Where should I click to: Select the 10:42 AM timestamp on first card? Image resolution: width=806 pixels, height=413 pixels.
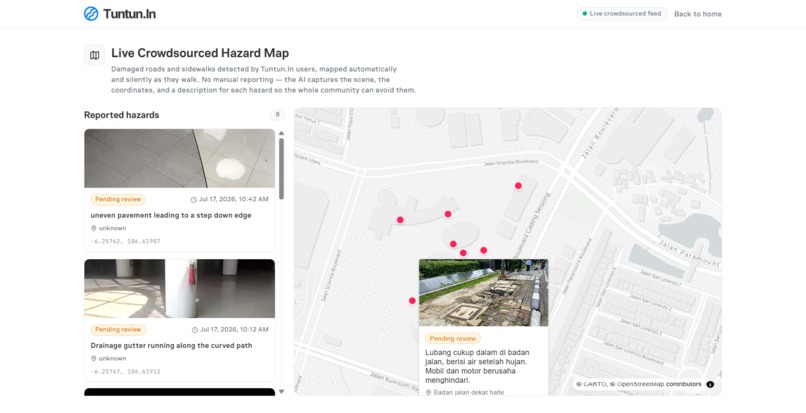pyautogui.click(x=233, y=199)
